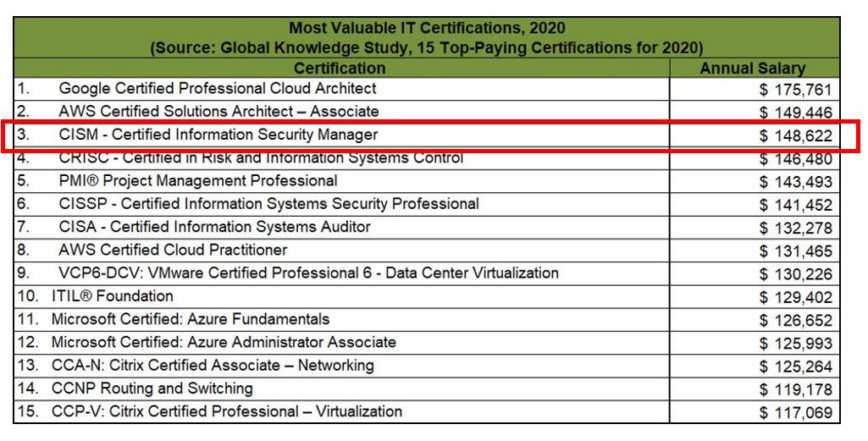Click salary value $ 175,761
Screen dimensions: 868x441
[x=795, y=90]
